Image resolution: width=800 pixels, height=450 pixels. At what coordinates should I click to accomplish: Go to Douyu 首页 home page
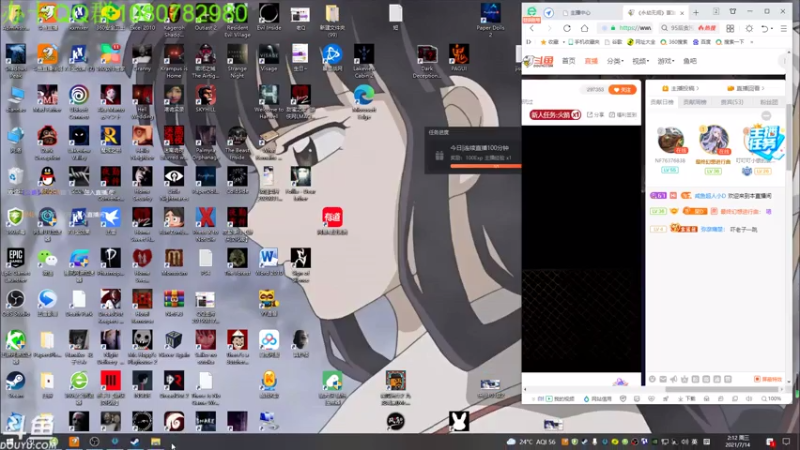(568, 61)
